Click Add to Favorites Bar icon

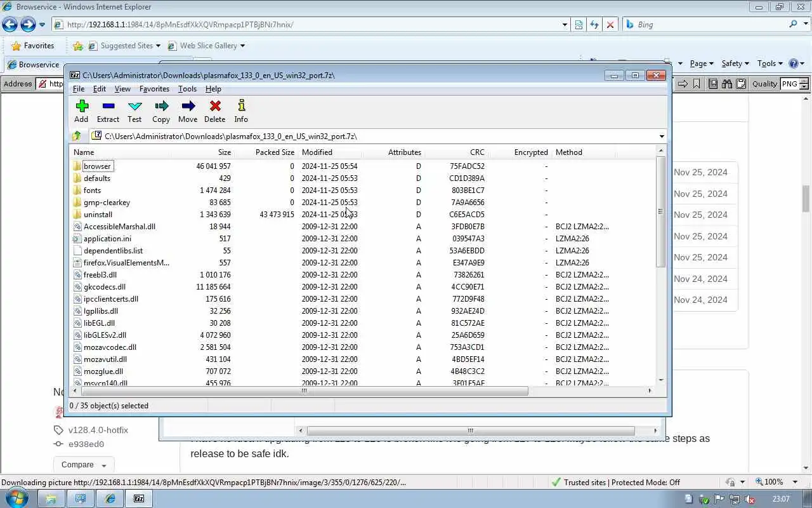tap(78, 46)
